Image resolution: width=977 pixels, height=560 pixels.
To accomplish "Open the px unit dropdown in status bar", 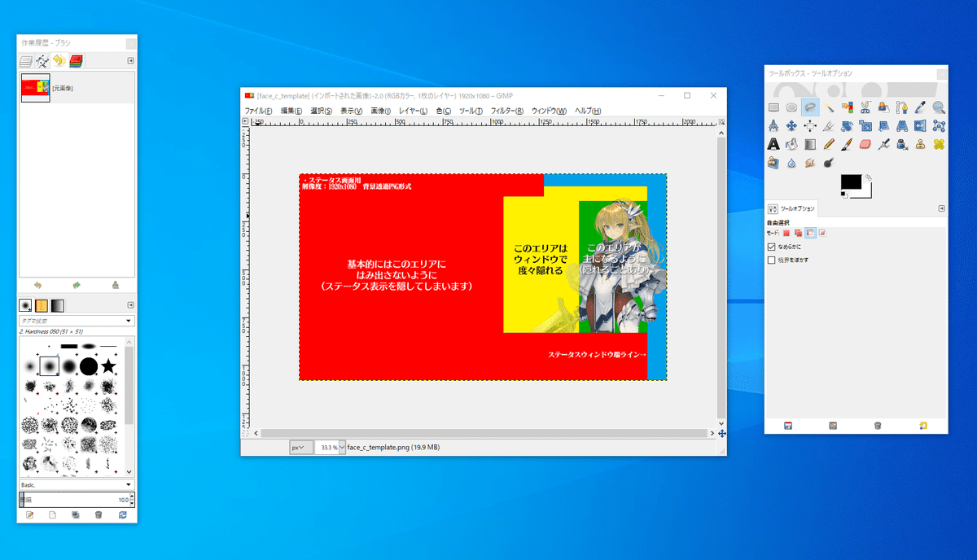I will pos(300,447).
